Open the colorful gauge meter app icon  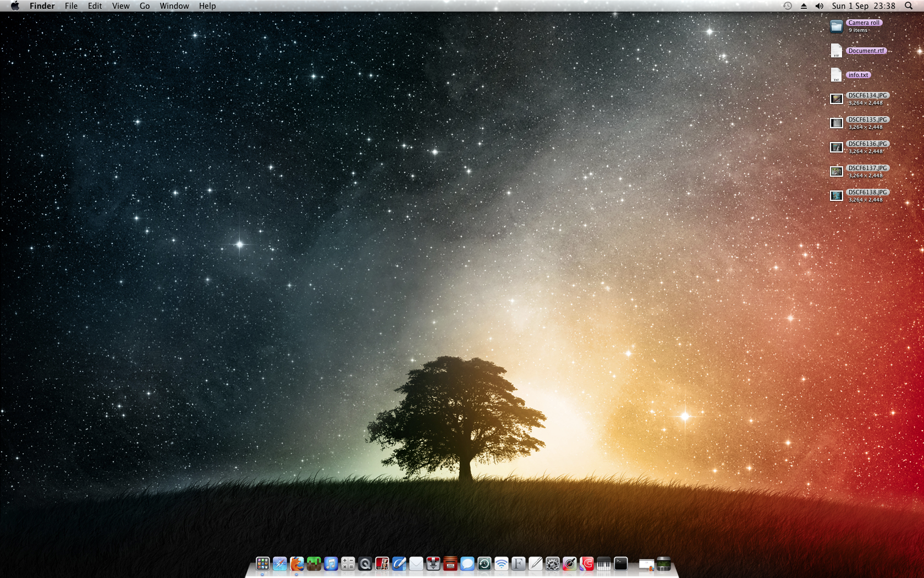[x=570, y=564]
